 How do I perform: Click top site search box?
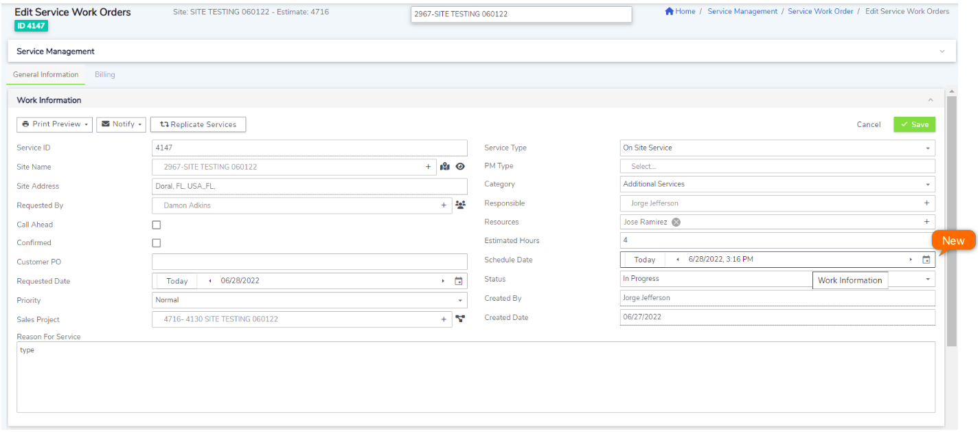point(521,14)
